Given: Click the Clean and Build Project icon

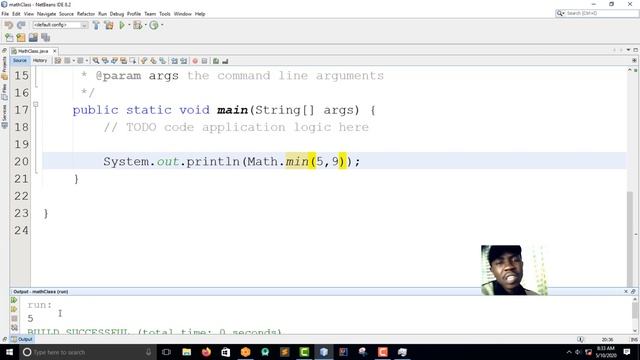Looking at the screenshot, I should [109, 25].
